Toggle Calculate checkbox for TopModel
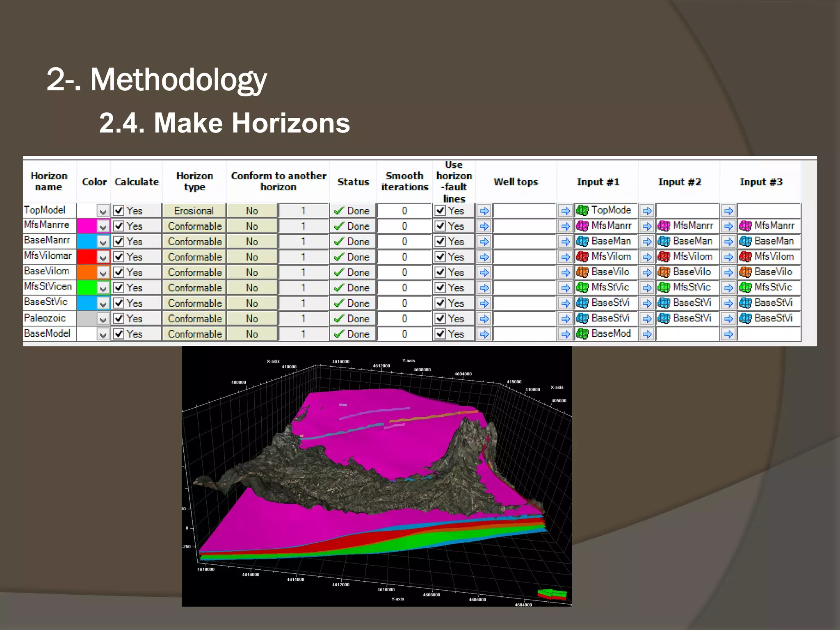This screenshot has width=840, height=630. coord(119,210)
